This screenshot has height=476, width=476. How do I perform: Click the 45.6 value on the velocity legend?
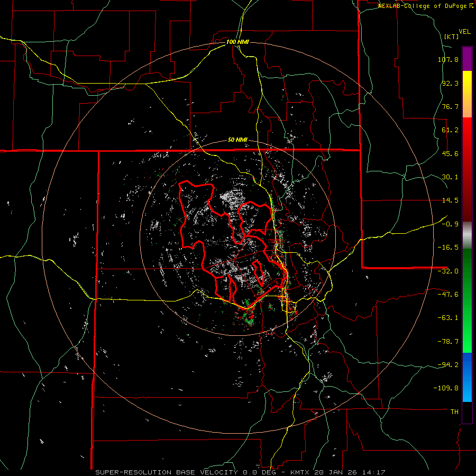451,153
